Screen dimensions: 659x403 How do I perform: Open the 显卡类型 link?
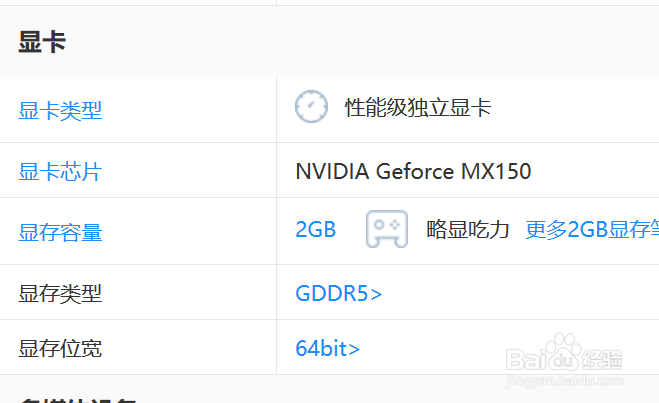[x=60, y=110]
